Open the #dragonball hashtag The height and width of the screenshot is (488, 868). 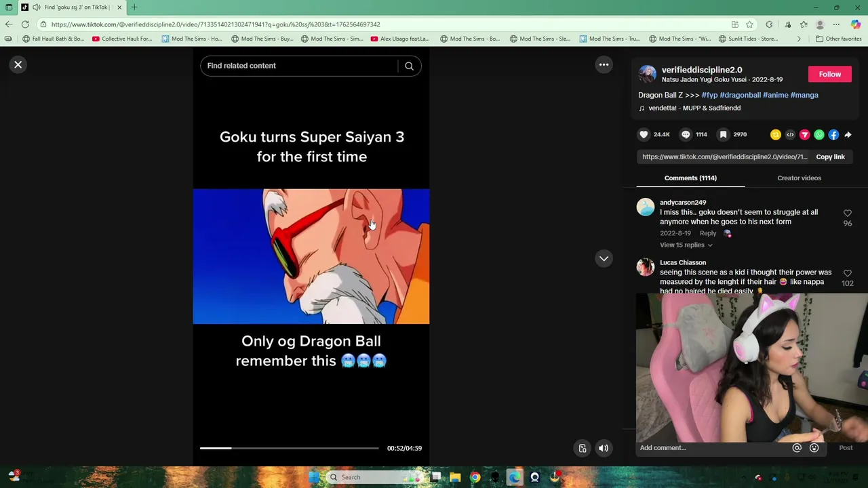pyautogui.click(x=740, y=95)
